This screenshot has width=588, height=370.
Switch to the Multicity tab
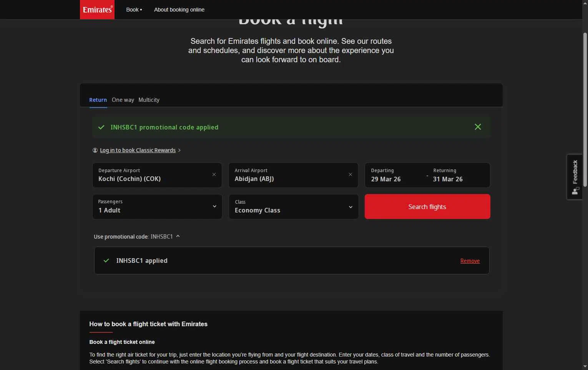pos(149,100)
